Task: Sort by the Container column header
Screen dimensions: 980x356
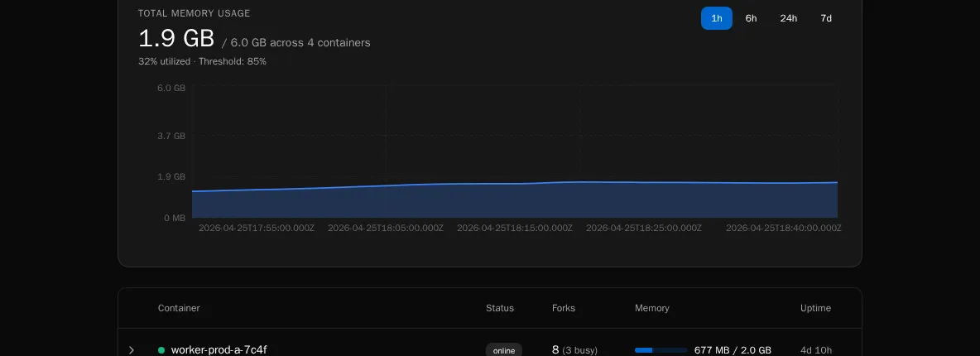Action: (179, 308)
